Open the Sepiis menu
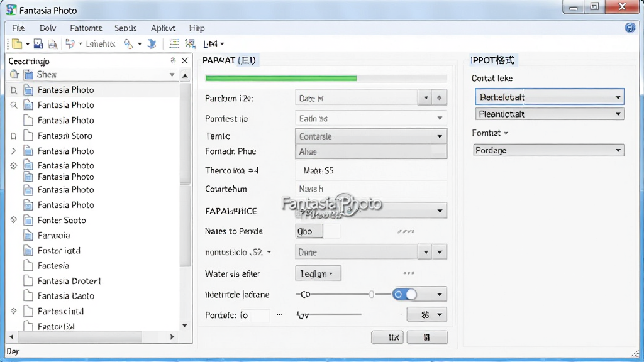 point(125,28)
